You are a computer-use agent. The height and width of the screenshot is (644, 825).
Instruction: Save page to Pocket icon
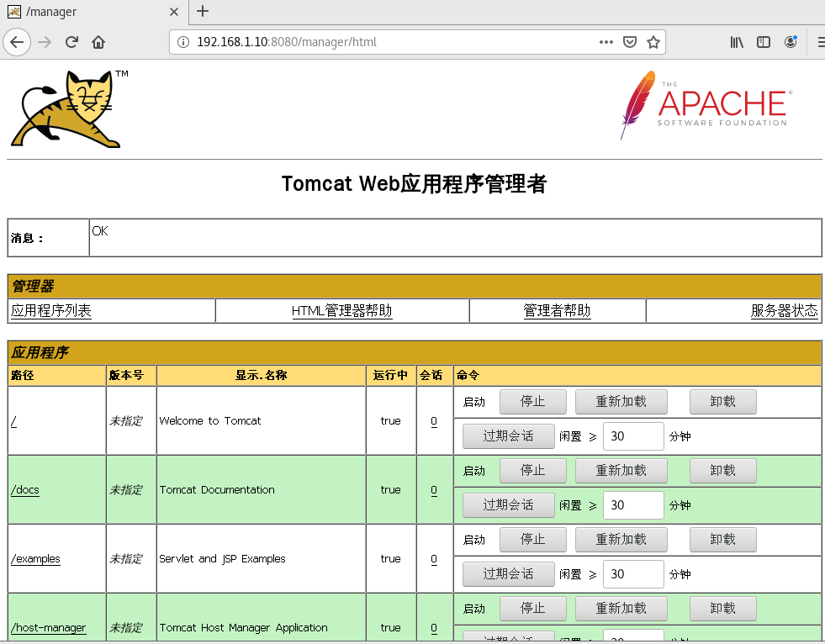[x=630, y=42]
